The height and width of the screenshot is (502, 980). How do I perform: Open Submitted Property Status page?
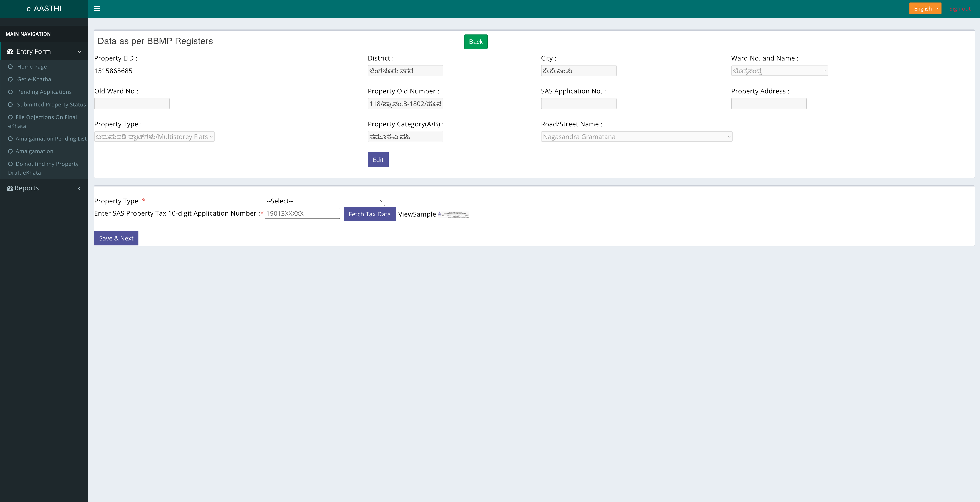click(x=51, y=105)
